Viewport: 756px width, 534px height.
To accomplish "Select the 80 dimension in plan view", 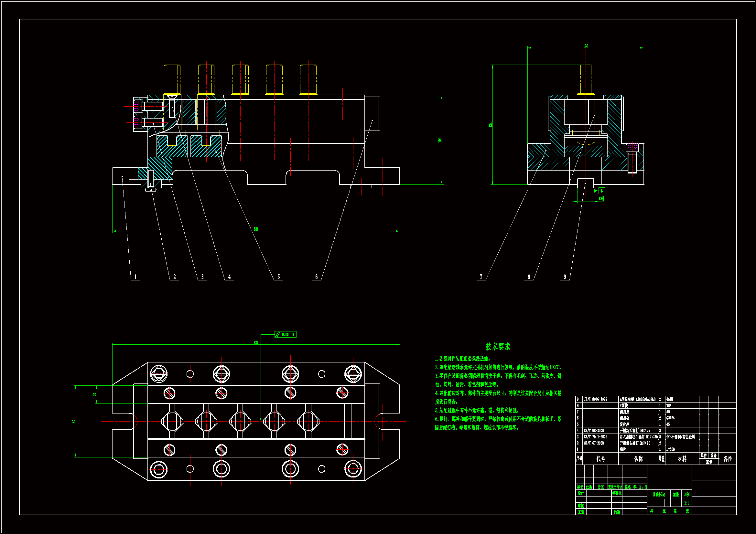I will point(74,421).
